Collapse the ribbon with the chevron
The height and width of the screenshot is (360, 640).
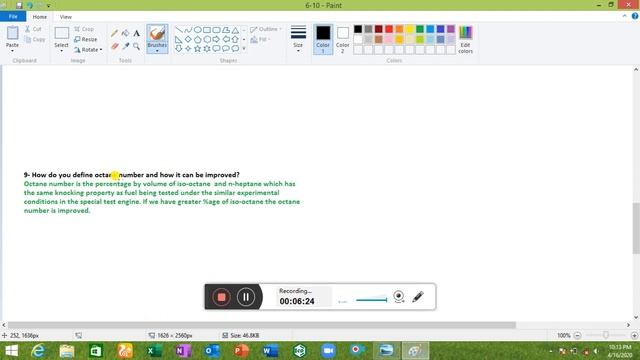pyautogui.click(x=625, y=16)
